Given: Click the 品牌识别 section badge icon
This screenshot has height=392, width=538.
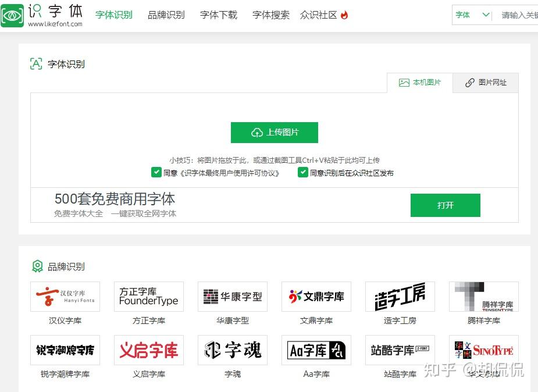Looking at the screenshot, I should (37, 266).
